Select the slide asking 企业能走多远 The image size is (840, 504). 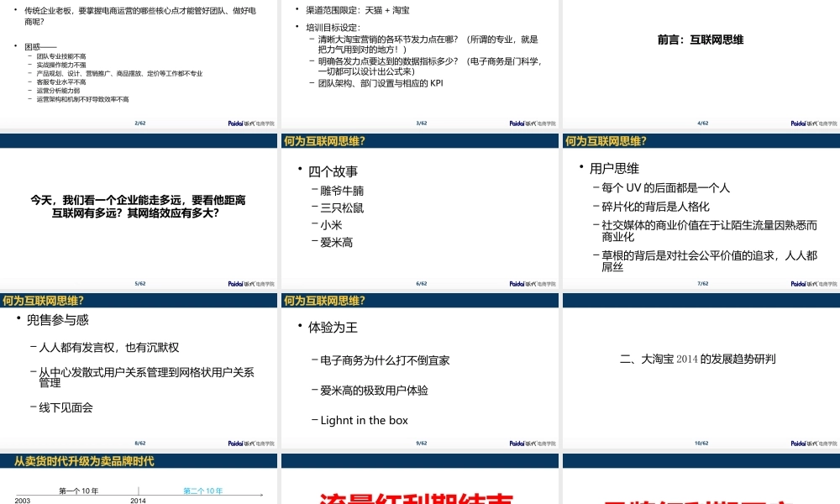(138, 207)
